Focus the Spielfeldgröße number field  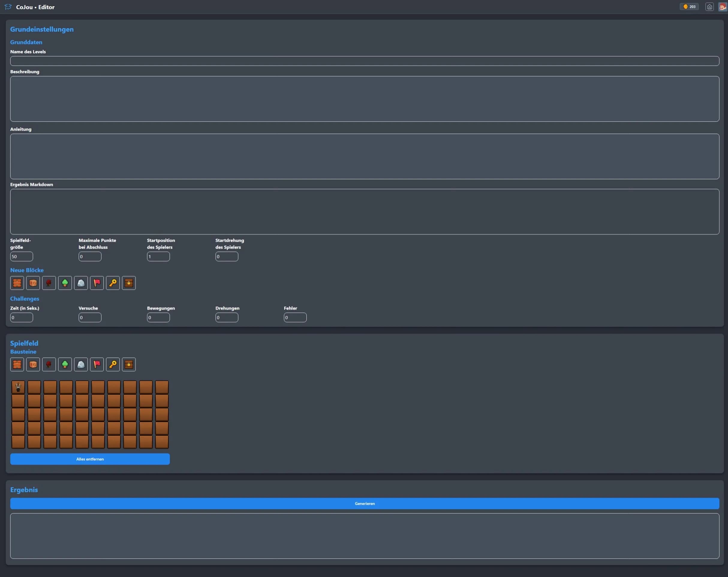click(22, 256)
